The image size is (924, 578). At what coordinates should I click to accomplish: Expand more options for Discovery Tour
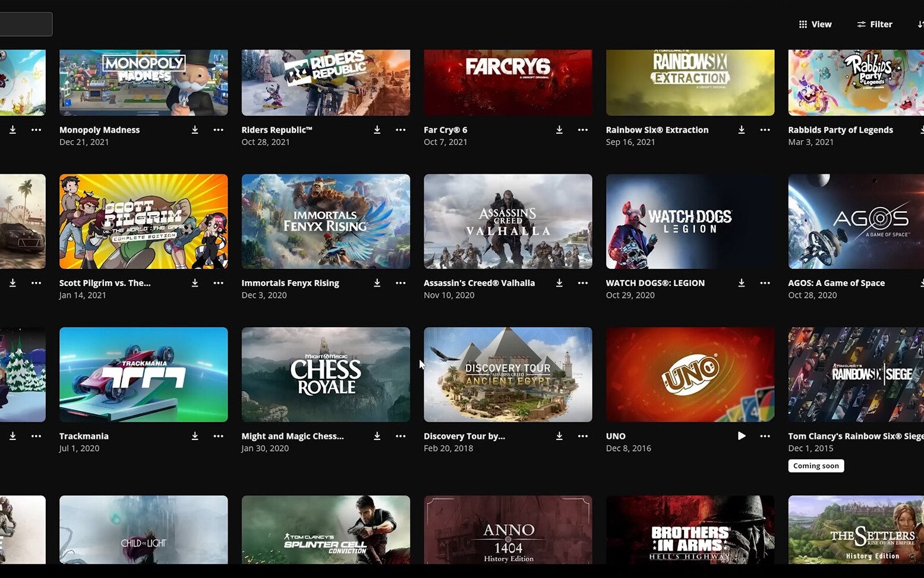[x=582, y=436]
